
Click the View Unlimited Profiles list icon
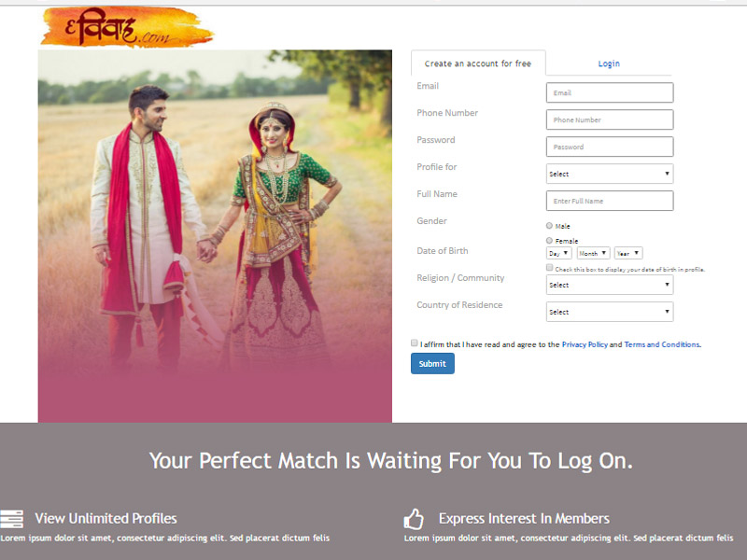pyautogui.click(x=12, y=519)
